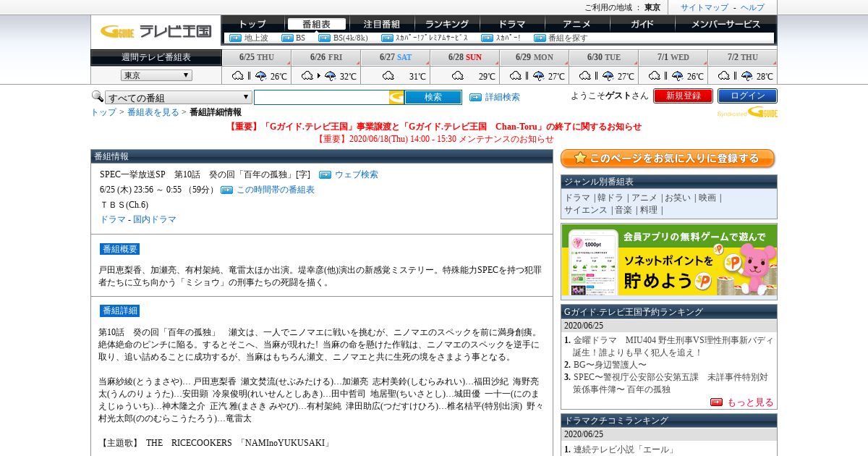This screenshot has height=456, width=868.
Task: Click the arrow icon before BS
Action: [x=287, y=38]
